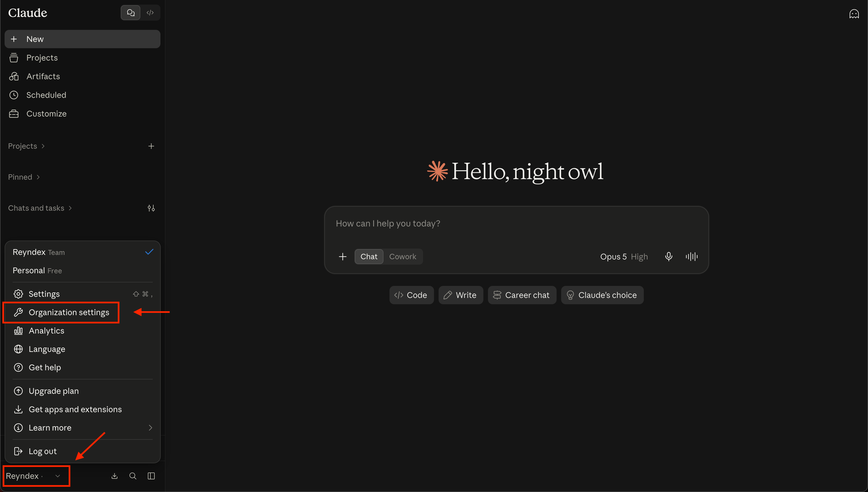This screenshot has width=868, height=492.
Task: Start dictation with the microphone icon
Action: coord(668,256)
